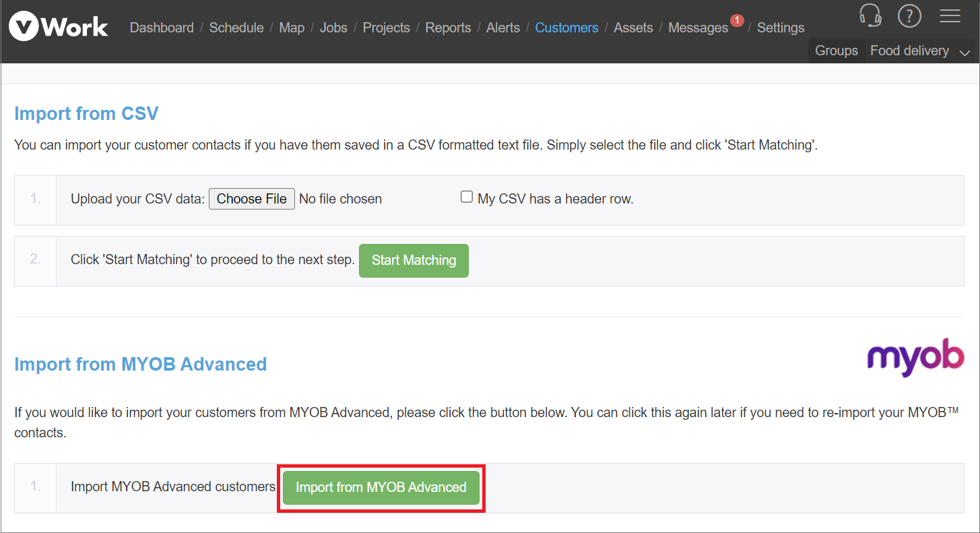Click the vWork logo

58,27
